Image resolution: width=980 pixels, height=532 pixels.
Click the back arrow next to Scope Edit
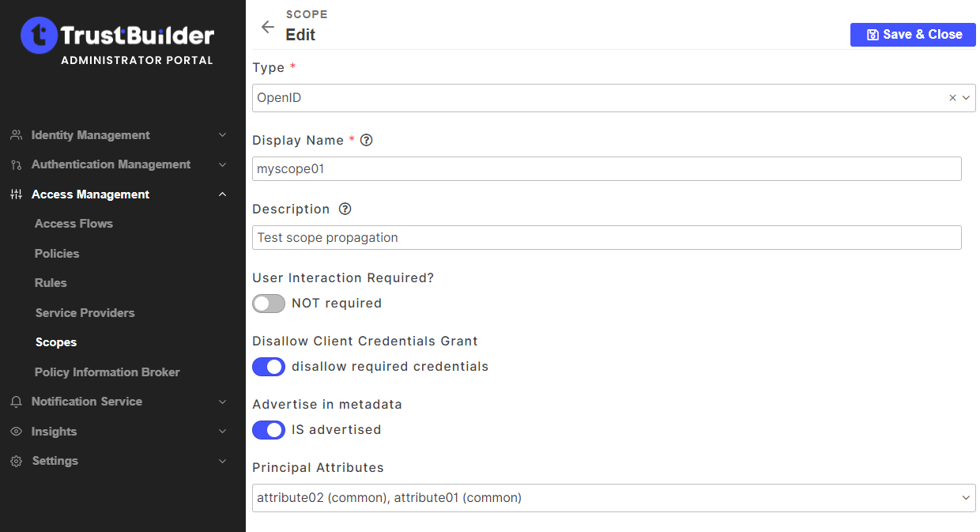coord(268,27)
